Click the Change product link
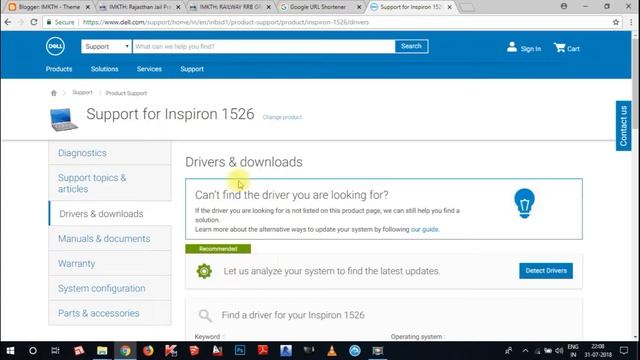This screenshot has height=360, width=640. coord(282,117)
